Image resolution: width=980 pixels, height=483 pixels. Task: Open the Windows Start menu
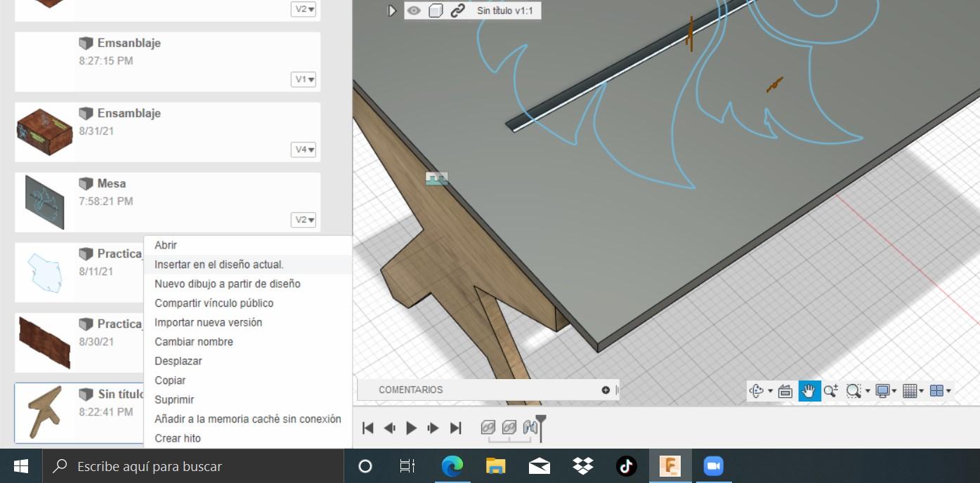pos(21,466)
